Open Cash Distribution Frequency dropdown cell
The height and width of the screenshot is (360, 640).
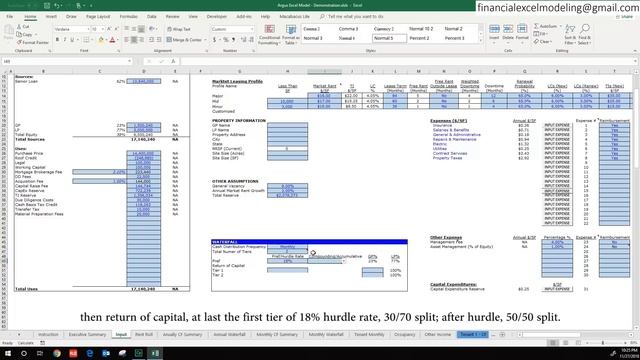click(x=288, y=247)
